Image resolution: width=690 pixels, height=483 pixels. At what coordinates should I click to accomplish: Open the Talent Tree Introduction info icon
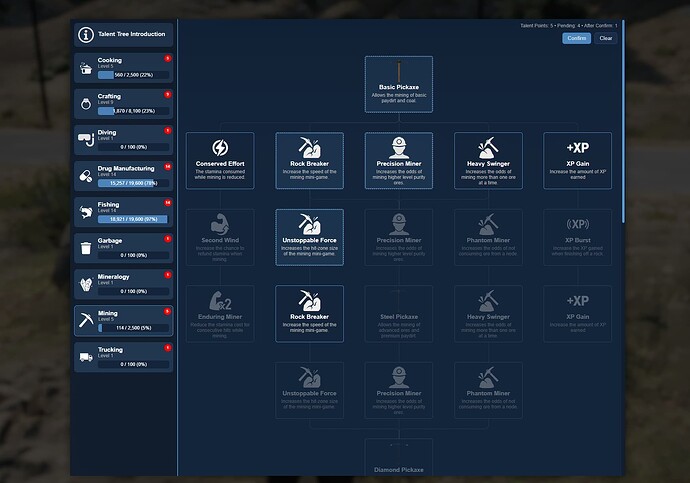86,35
